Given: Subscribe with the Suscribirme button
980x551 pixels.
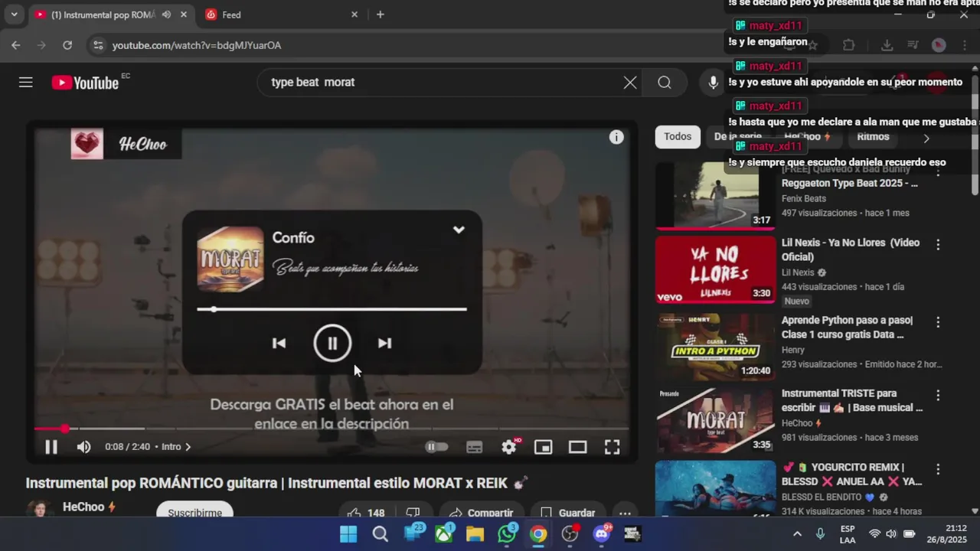Looking at the screenshot, I should [194, 511].
